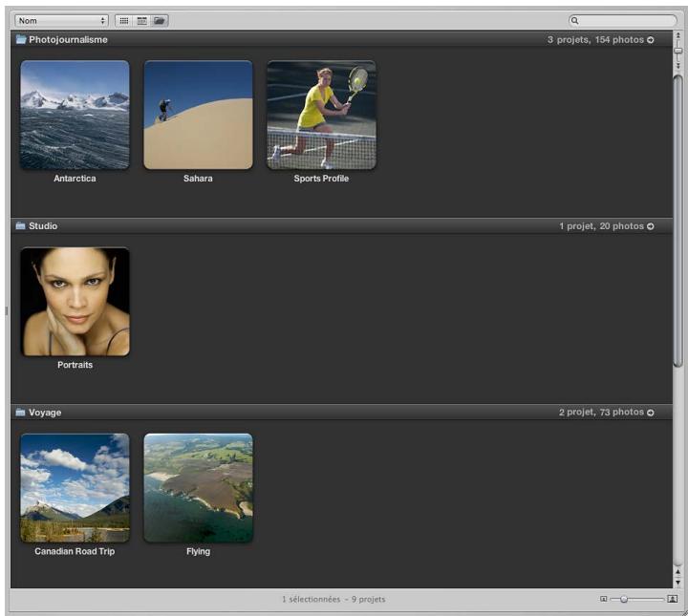Select the group-by-date view icon
Image resolution: width=688 pixels, height=616 pixels.
pyautogui.click(x=141, y=21)
